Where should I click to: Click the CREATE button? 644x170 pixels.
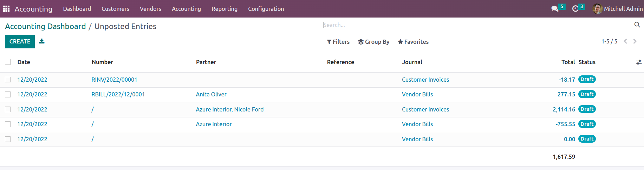(20, 41)
